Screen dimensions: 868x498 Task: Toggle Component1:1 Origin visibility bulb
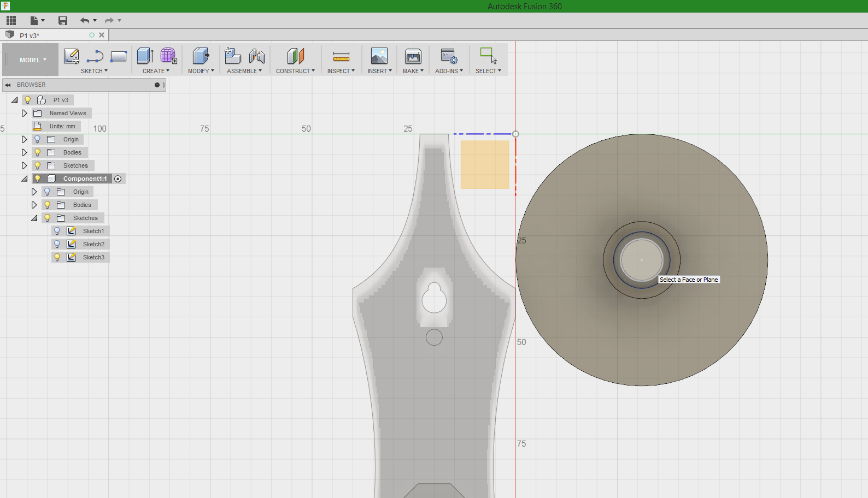(x=48, y=192)
